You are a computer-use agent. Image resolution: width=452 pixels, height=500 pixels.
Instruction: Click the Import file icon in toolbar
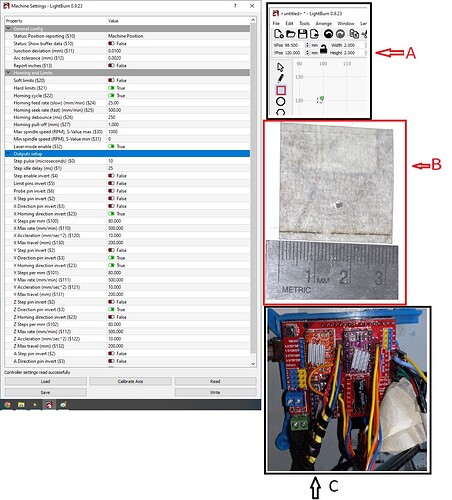click(314, 34)
